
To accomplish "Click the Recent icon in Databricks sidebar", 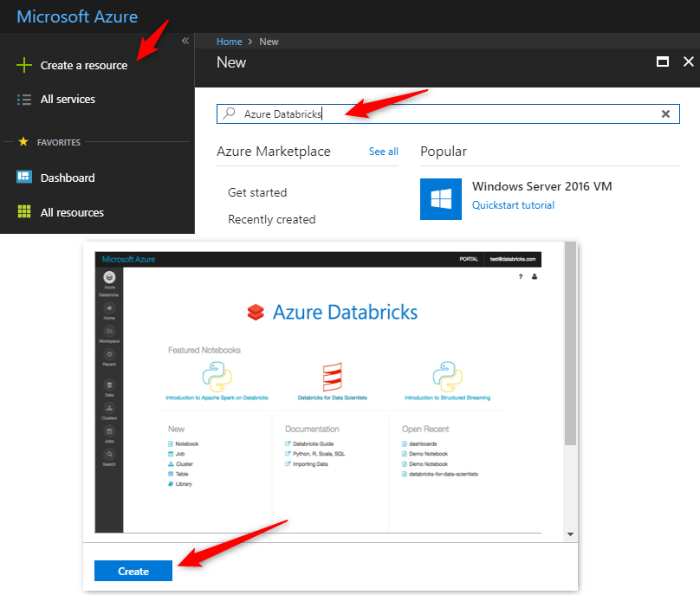I will pyautogui.click(x=109, y=354).
